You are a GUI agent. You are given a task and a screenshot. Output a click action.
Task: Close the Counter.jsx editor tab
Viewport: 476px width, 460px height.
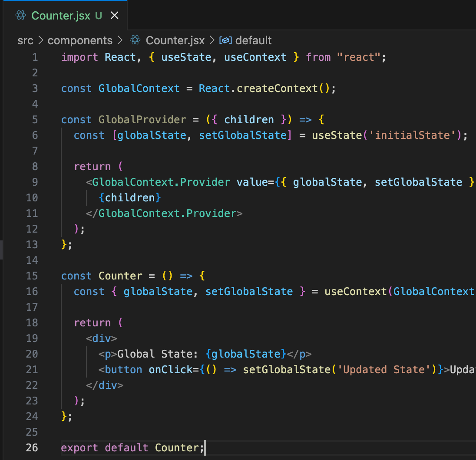[x=115, y=16]
